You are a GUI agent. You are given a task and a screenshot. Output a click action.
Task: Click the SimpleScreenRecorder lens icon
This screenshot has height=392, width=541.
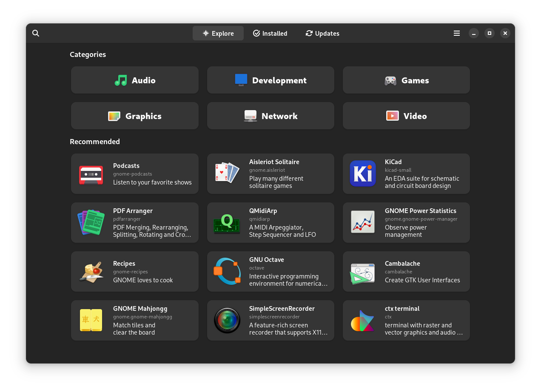click(227, 320)
